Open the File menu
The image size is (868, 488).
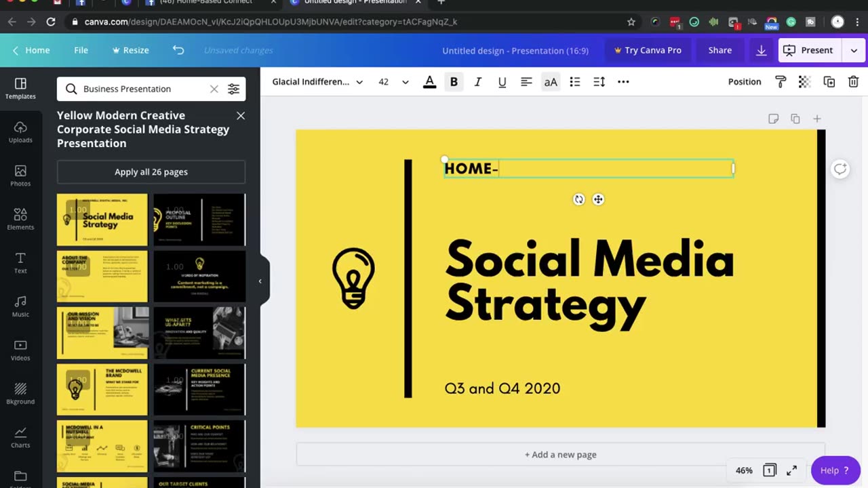coord(81,50)
